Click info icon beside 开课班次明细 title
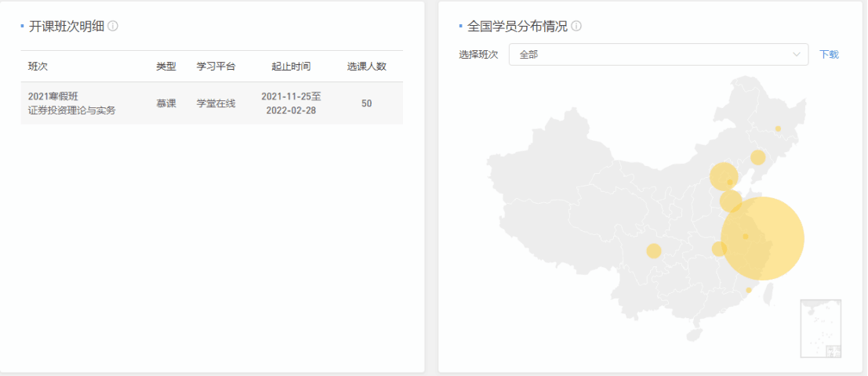This screenshot has width=868, height=376. pyautogui.click(x=113, y=26)
